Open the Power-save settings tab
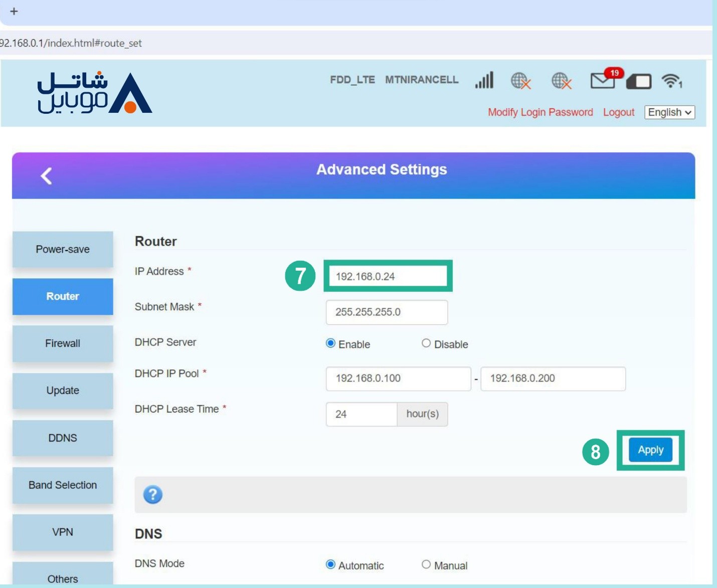The height and width of the screenshot is (588, 717). click(63, 249)
